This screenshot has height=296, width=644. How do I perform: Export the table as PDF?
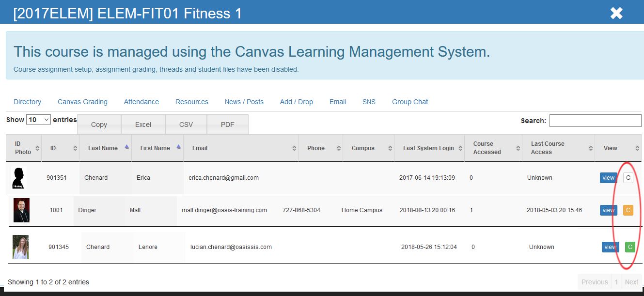tap(228, 125)
